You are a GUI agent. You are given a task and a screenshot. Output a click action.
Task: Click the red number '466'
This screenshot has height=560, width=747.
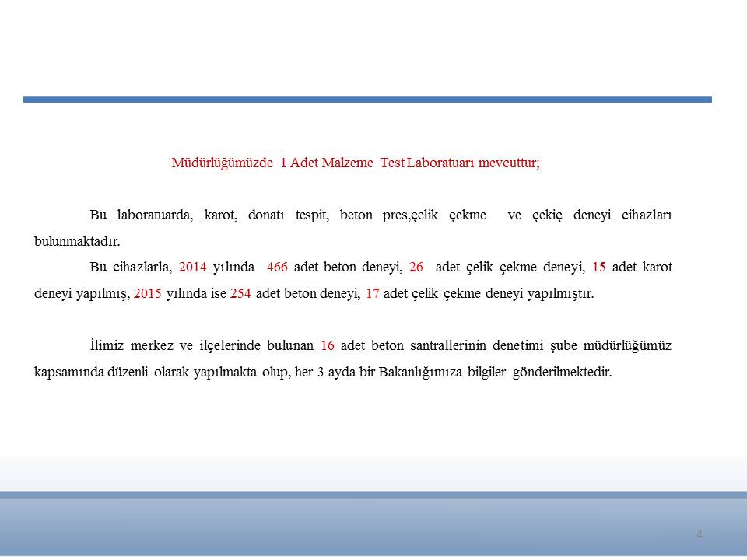[x=277, y=267]
